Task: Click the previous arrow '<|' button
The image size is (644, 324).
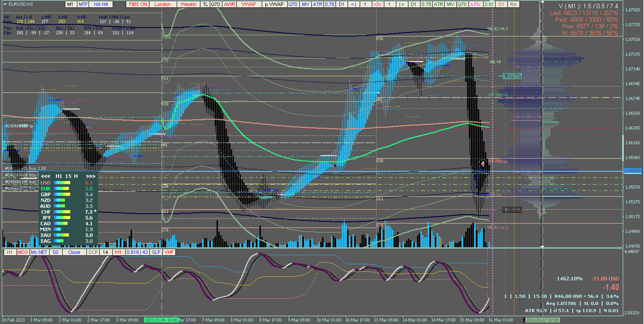Action: 353,4
